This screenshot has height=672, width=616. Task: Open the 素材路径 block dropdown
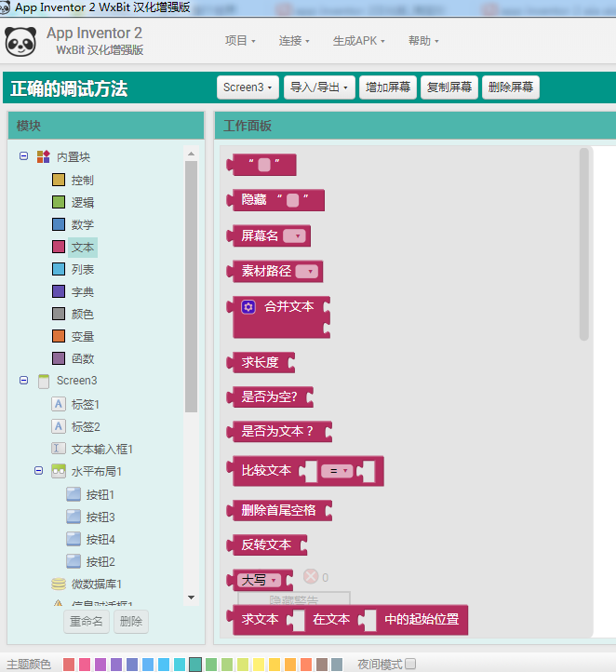pos(307,271)
